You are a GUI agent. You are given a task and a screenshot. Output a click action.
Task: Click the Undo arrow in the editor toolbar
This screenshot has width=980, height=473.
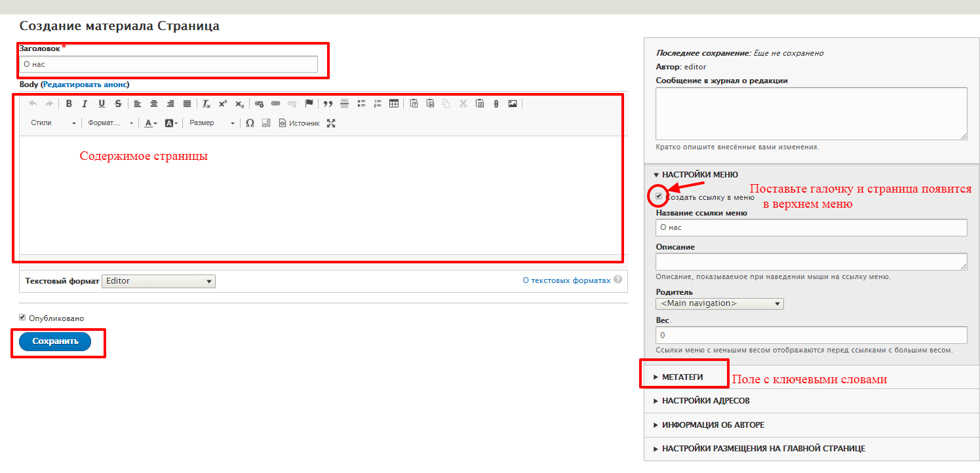33,104
